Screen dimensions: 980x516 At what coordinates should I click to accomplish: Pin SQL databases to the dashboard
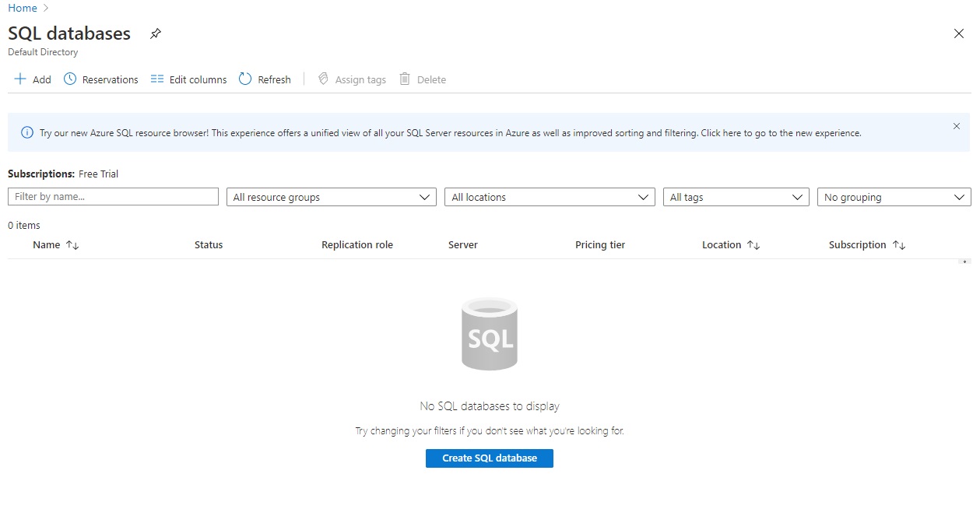[x=155, y=33]
